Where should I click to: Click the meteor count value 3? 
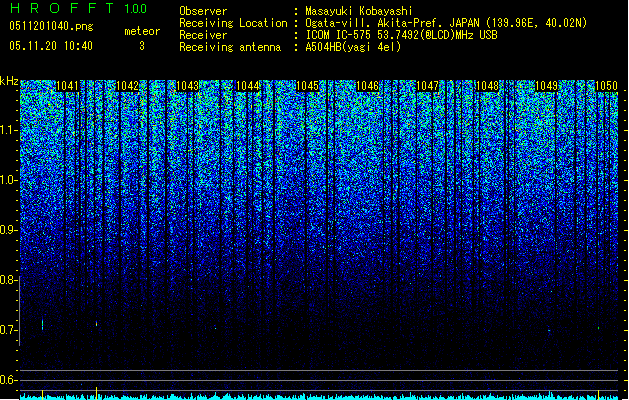[142, 46]
